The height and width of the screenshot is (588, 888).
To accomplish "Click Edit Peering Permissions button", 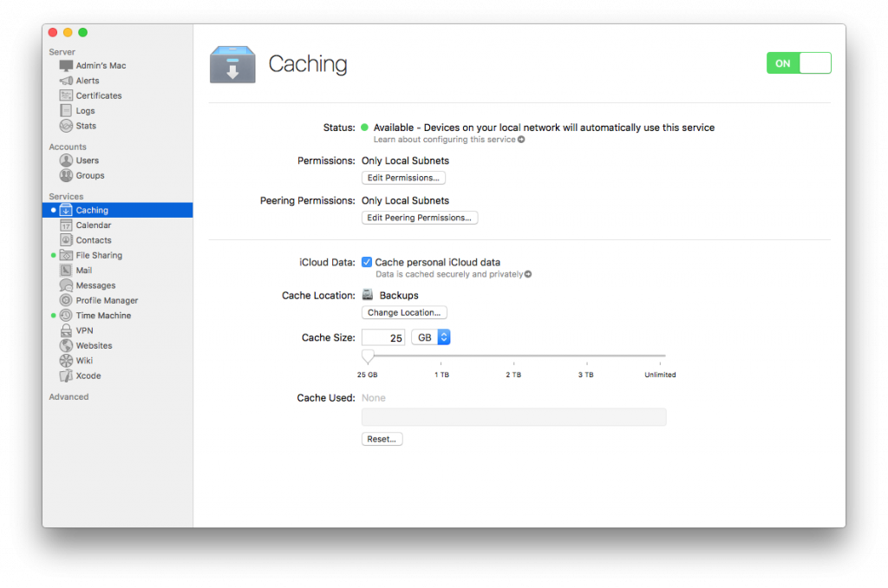I will [419, 217].
